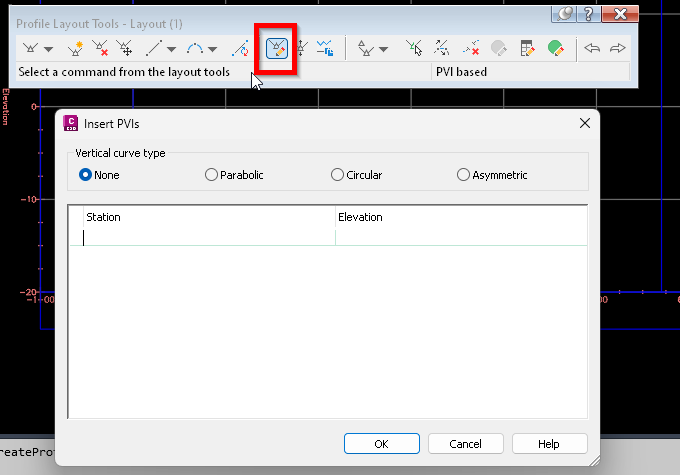Select the Insert PVI tool
Viewport: 680px width, 475px height.
click(75, 49)
